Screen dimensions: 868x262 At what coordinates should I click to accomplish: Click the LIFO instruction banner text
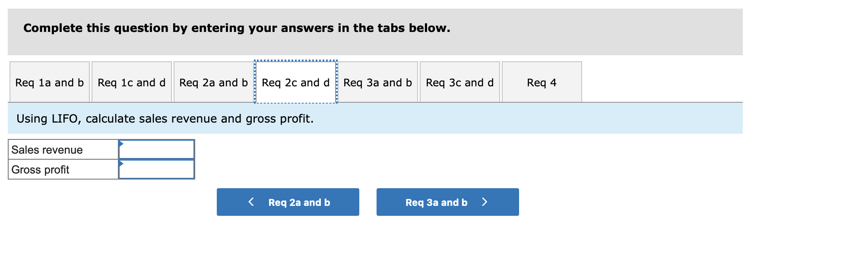164,118
